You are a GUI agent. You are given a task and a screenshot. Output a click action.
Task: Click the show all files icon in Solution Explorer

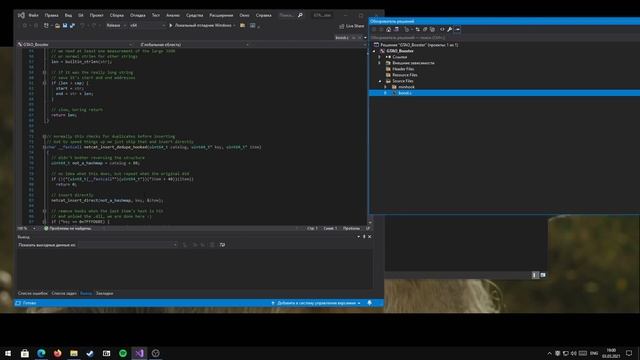432,29
